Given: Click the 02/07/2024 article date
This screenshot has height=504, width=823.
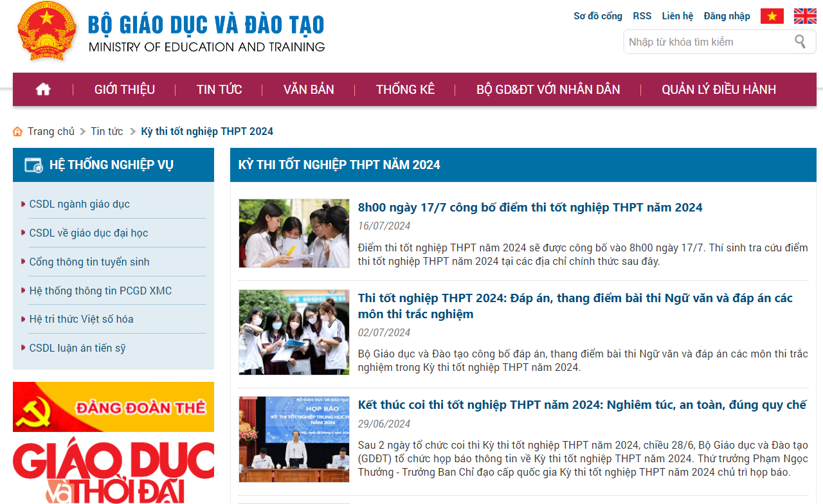Looking at the screenshot, I should click(384, 332).
